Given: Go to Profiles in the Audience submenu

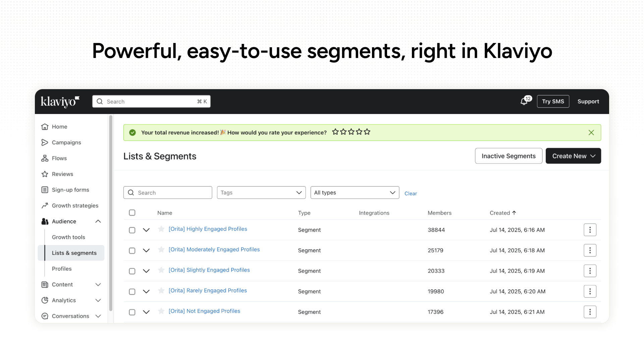Looking at the screenshot, I should click(62, 268).
